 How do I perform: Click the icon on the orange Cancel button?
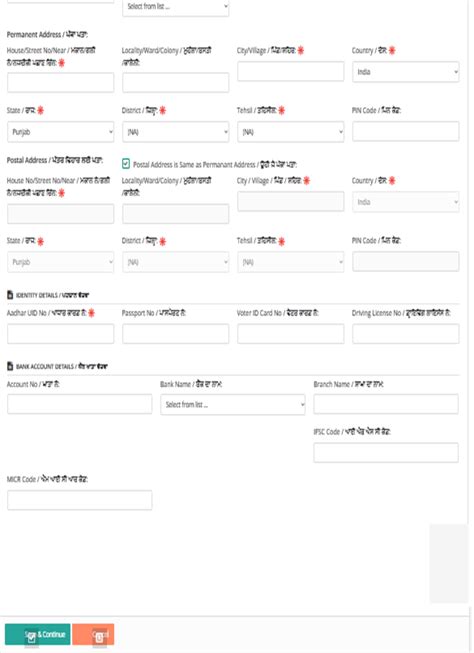[100, 637]
